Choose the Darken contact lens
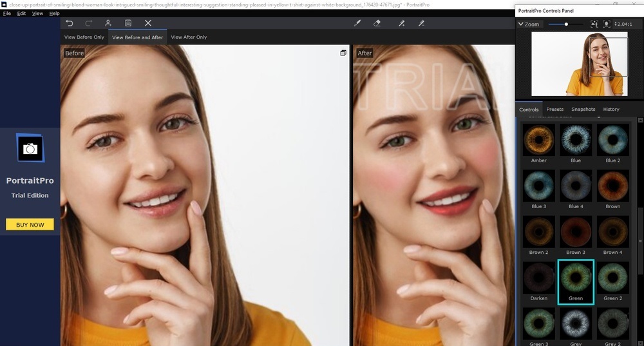 point(539,282)
